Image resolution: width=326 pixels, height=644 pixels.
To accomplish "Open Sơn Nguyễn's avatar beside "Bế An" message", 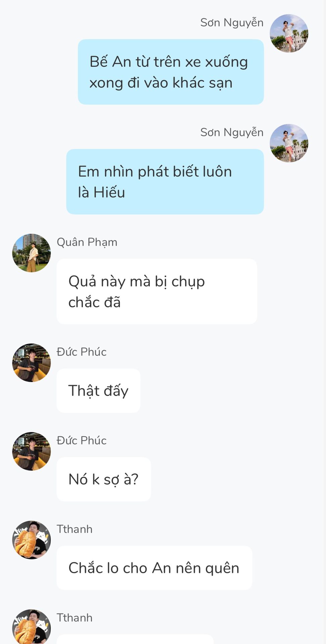I will click(x=289, y=33).
